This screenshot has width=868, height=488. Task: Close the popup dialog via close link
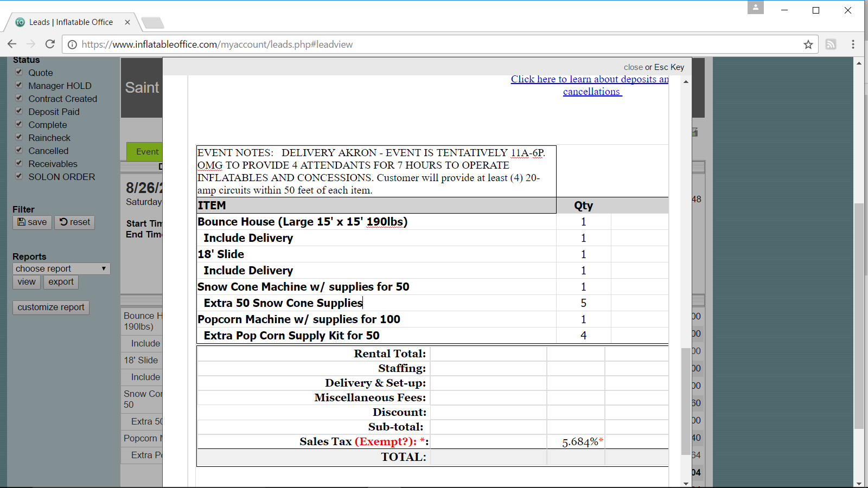(x=633, y=67)
